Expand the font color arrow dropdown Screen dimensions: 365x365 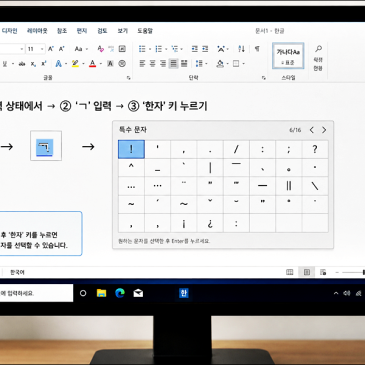coord(100,64)
